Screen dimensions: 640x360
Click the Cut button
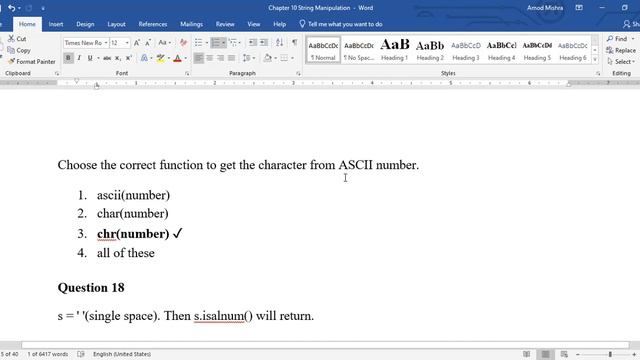coord(17,39)
